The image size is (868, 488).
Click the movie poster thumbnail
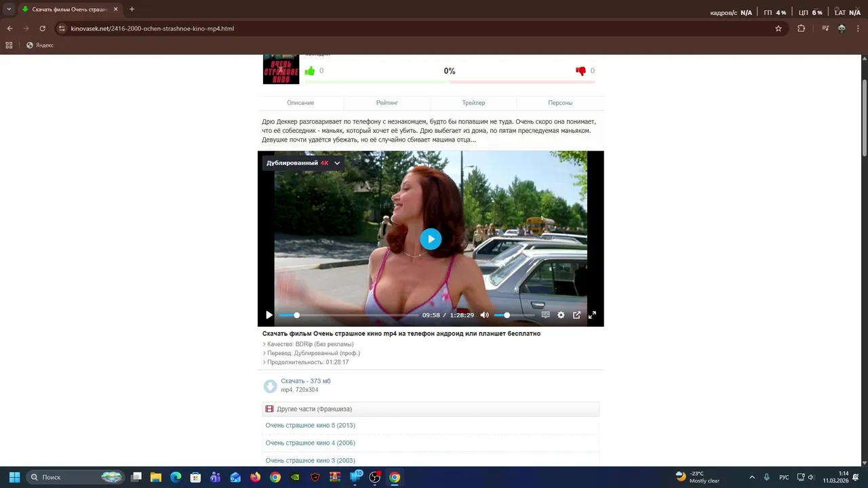pos(281,69)
